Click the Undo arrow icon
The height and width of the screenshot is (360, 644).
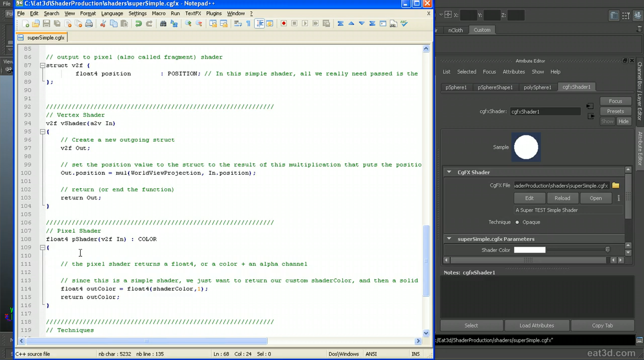pos(138,24)
